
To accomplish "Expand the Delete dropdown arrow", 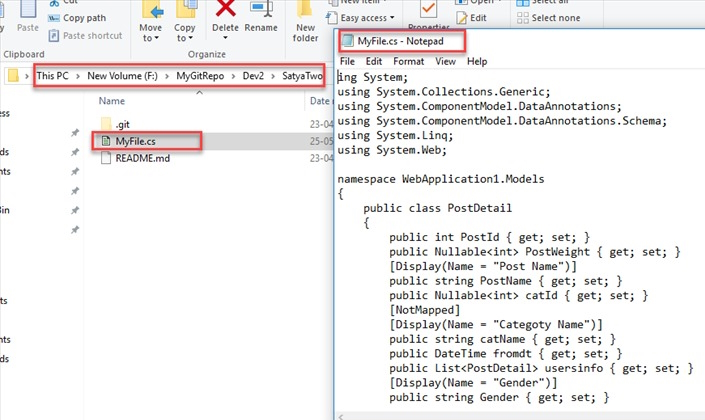I will [x=225, y=38].
